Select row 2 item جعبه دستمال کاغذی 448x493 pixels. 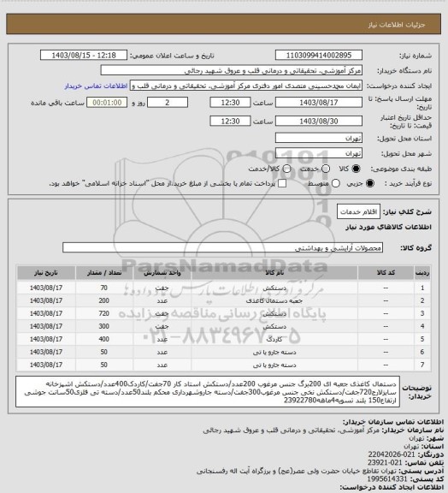(274, 301)
